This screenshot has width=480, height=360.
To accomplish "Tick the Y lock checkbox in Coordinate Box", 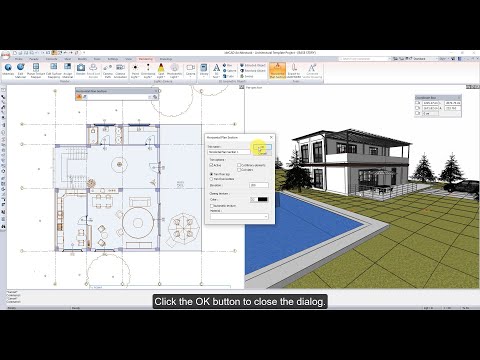I will [x=418, y=108].
